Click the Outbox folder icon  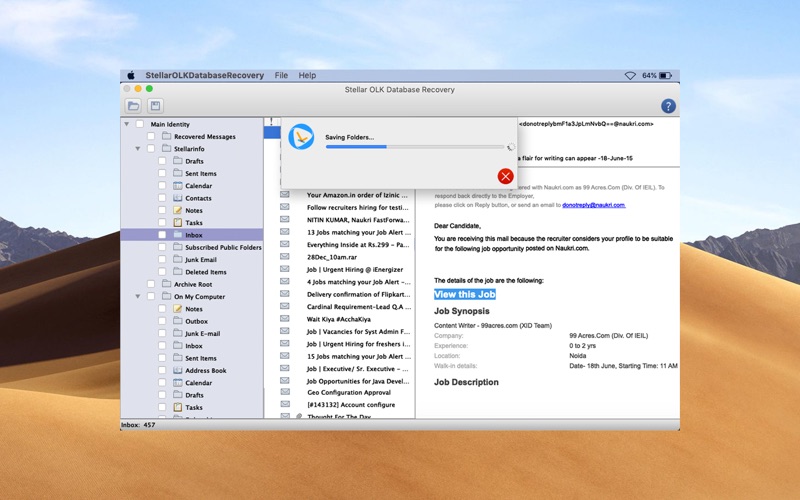click(x=178, y=321)
